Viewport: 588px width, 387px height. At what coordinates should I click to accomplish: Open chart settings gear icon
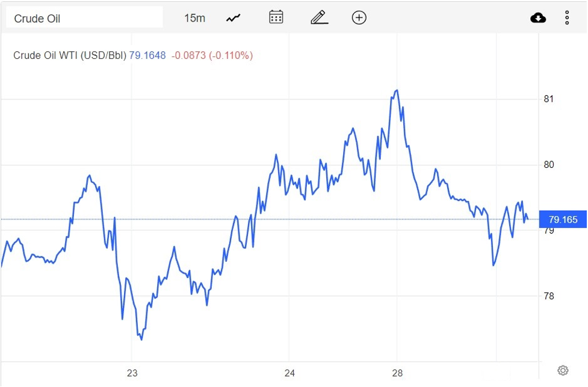coord(563,370)
